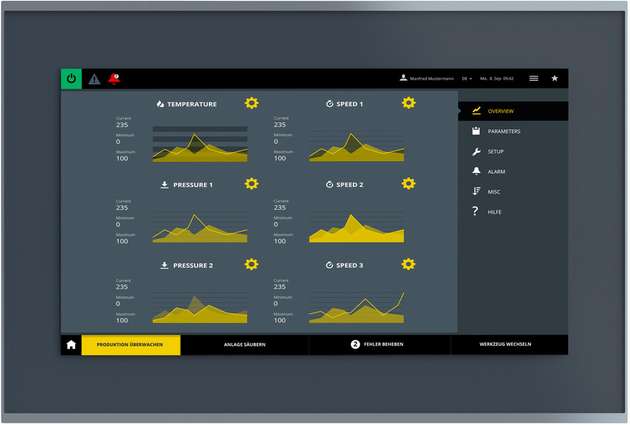Open Hilfe help section
630x425 pixels.
tap(493, 212)
